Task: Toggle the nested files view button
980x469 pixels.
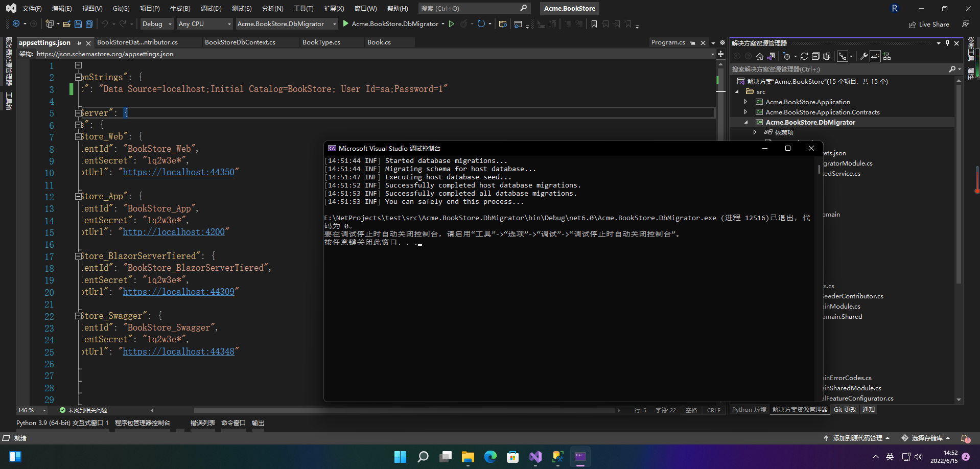Action: click(843, 56)
